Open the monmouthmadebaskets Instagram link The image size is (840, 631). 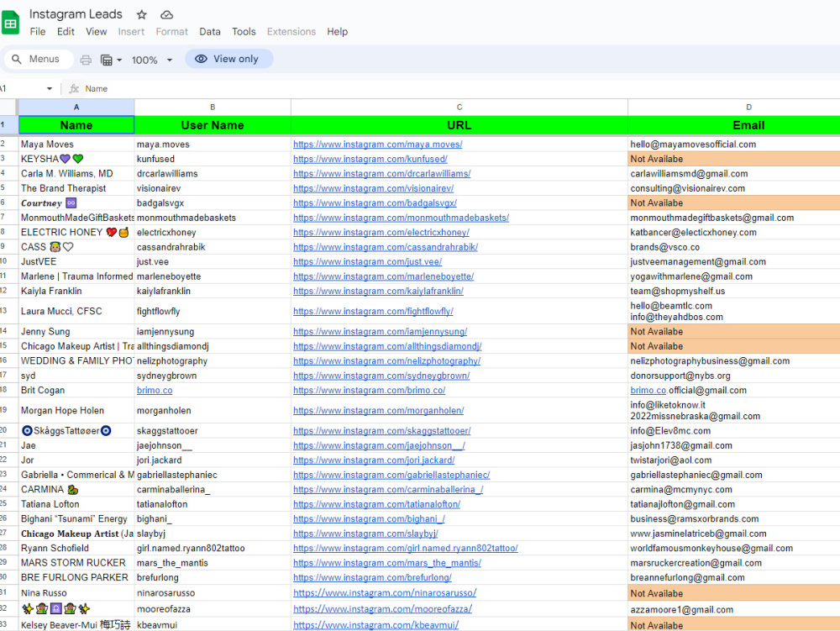coord(402,218)
